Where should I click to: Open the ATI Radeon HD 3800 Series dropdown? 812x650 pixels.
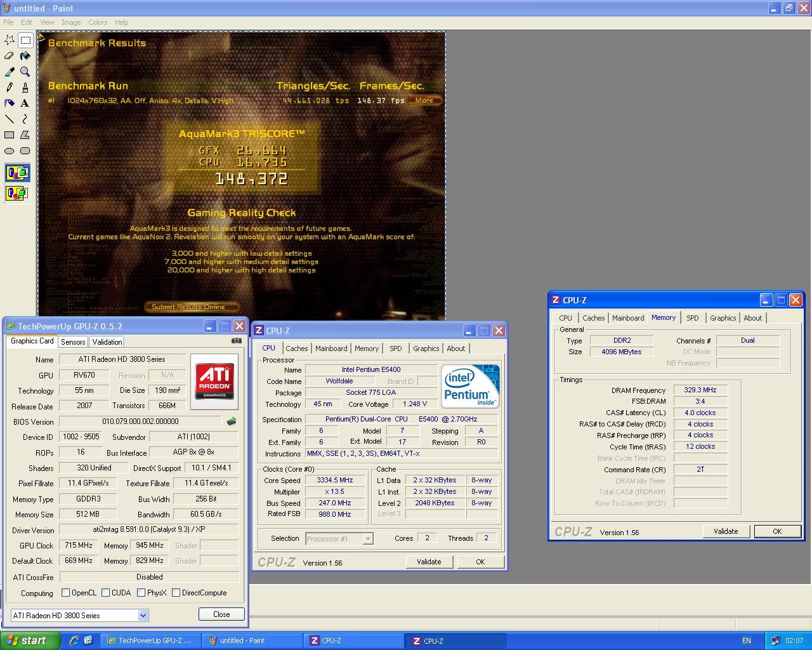(x=143, y=615)
